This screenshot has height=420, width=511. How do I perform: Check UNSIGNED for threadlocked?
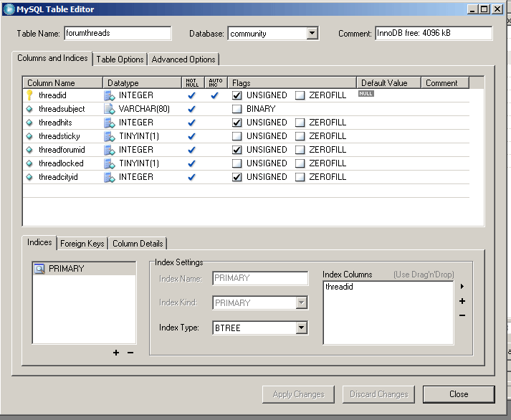click(x=237, y=163)
